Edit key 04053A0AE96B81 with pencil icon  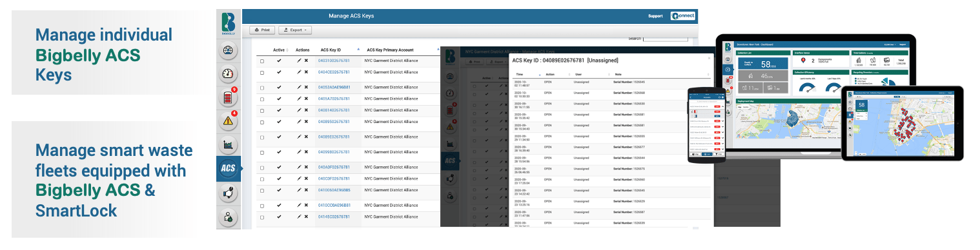(299, 87)
